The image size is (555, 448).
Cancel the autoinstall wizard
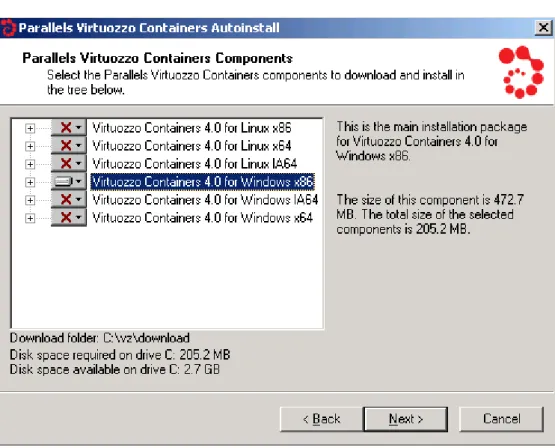click(x=501, y=419)
